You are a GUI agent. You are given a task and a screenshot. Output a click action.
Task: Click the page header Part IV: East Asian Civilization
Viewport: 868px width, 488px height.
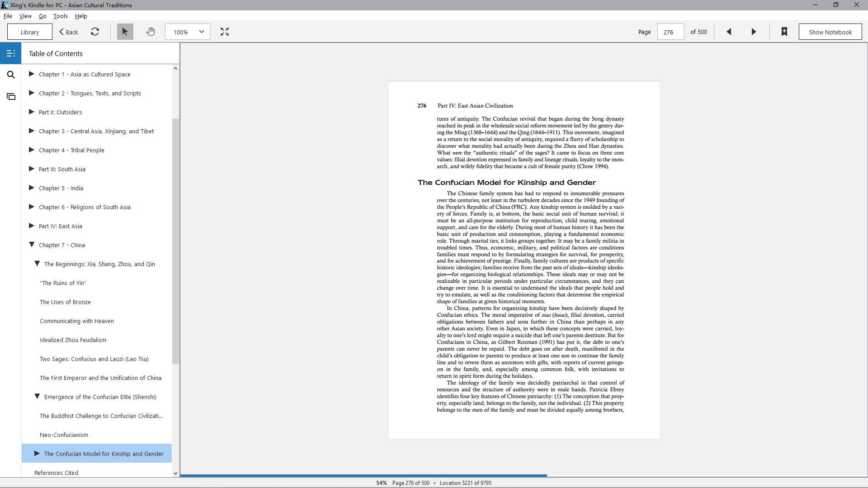pos(475,106)
